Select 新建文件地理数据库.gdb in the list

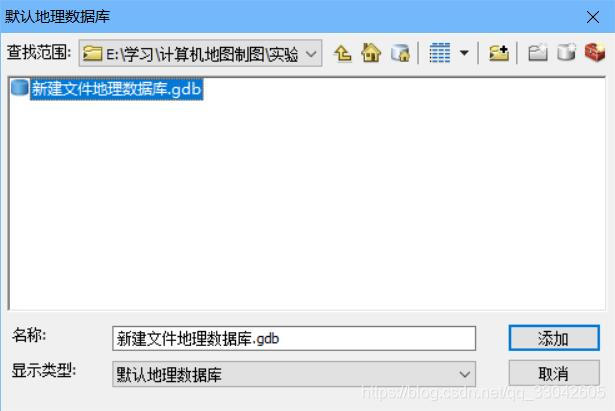(116, 89)
